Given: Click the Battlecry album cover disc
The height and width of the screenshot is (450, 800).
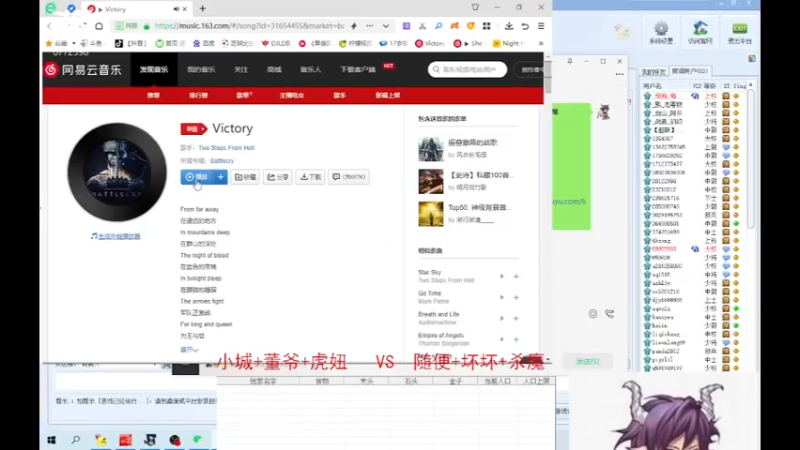Looking at the screenshot, I should pyautogui.click(x=117, y=172).
